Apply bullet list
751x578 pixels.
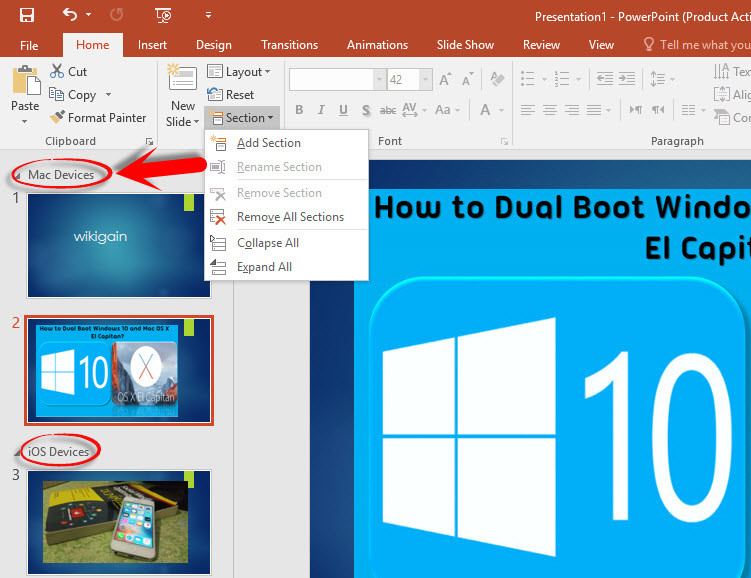528,79
